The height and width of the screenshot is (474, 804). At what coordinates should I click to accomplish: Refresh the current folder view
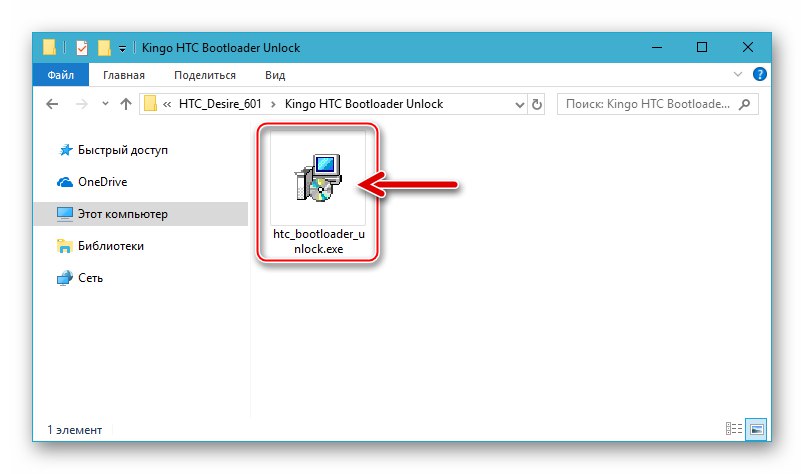[x=536, y=105]
